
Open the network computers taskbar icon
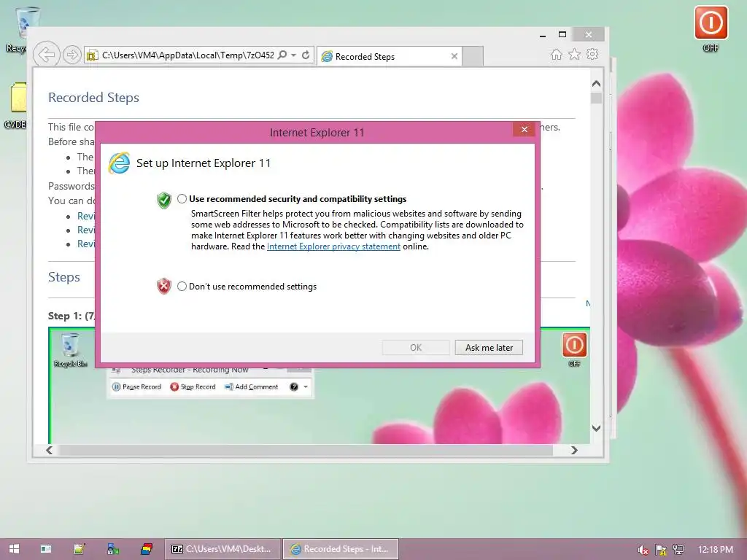point(113,549)
